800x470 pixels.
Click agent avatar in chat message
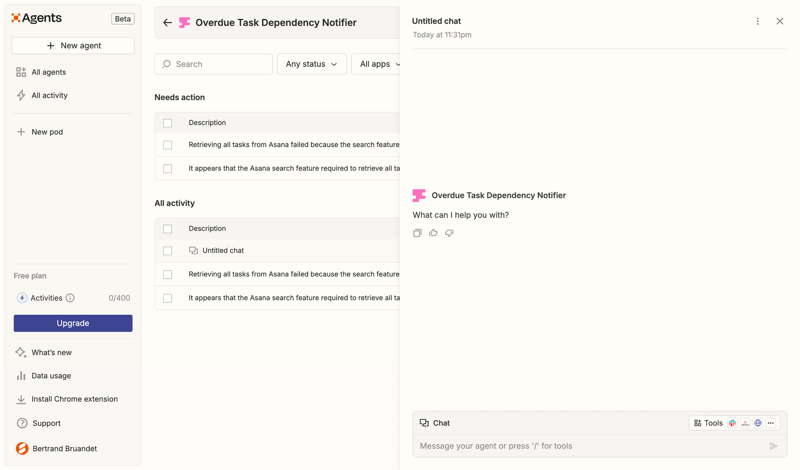click(419, 195)
